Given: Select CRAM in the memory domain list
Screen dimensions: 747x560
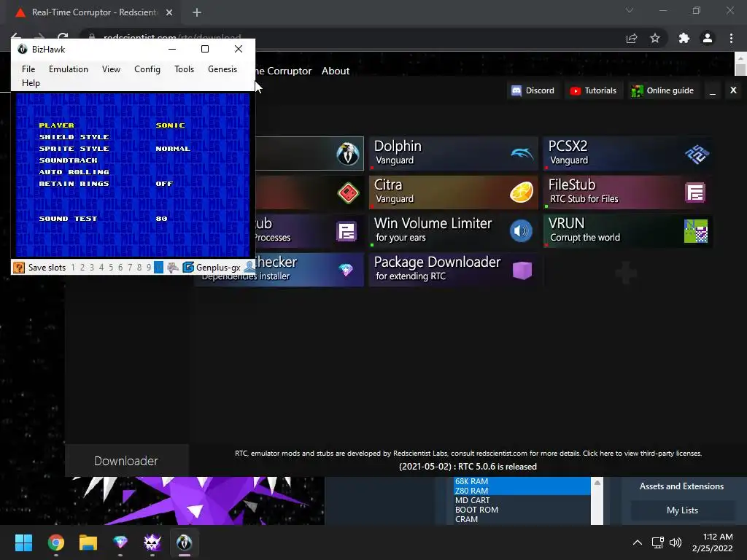Looking at the screenshot, I should (522, 519).
